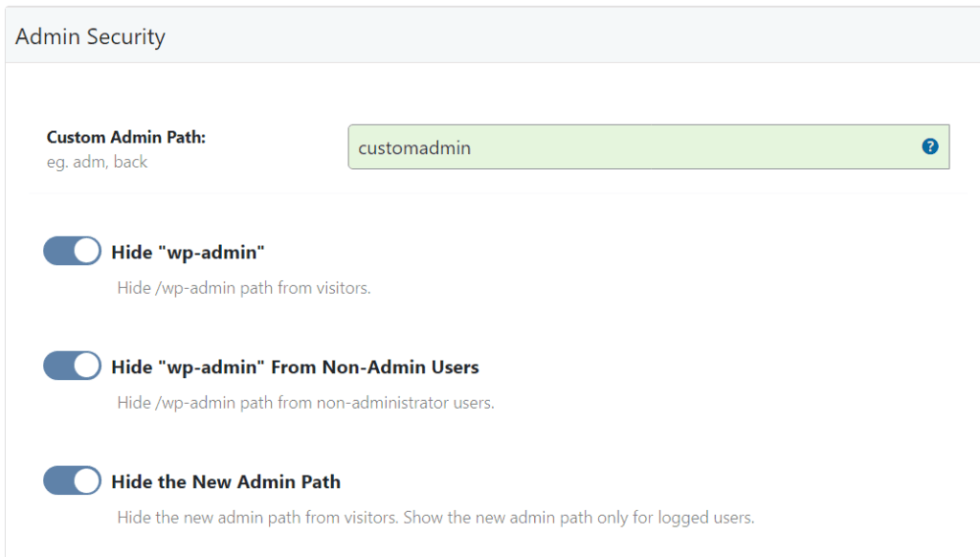980x557 pixels.
Task: Turn off Hide the New Admin Path
Action: coord(72,480)
